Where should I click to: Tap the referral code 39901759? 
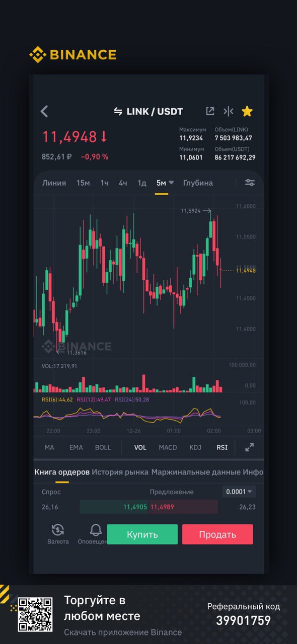click(243, 621)
